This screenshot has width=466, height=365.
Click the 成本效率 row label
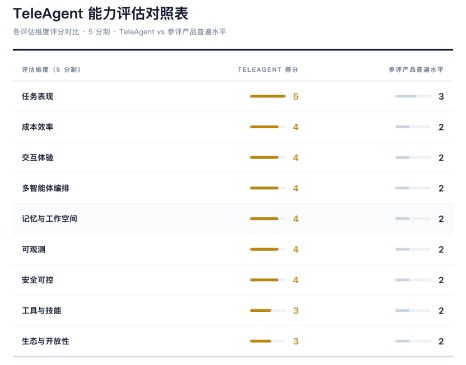pos(37,127)
